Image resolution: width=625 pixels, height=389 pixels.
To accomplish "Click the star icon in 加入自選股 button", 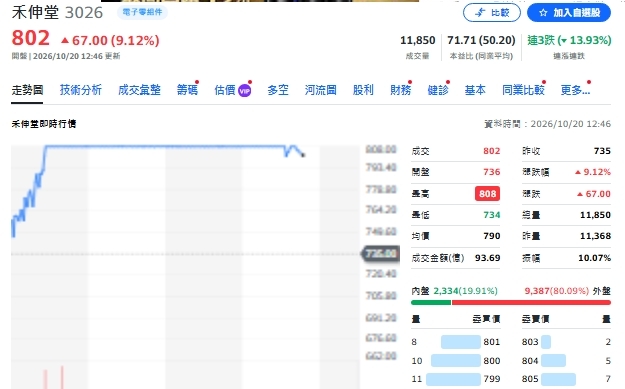I will click(x=543, y=13).
